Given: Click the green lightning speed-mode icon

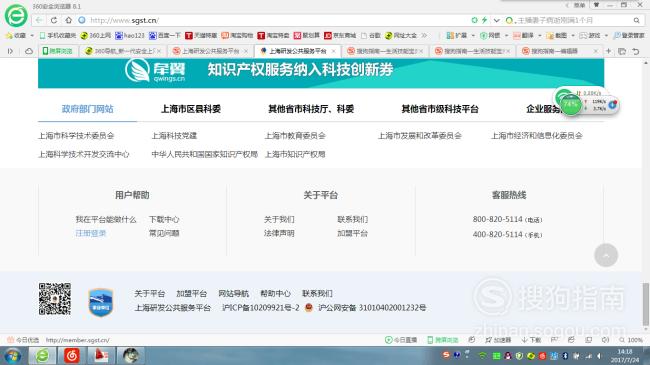Looking at the screenshot, I should 484,20.
